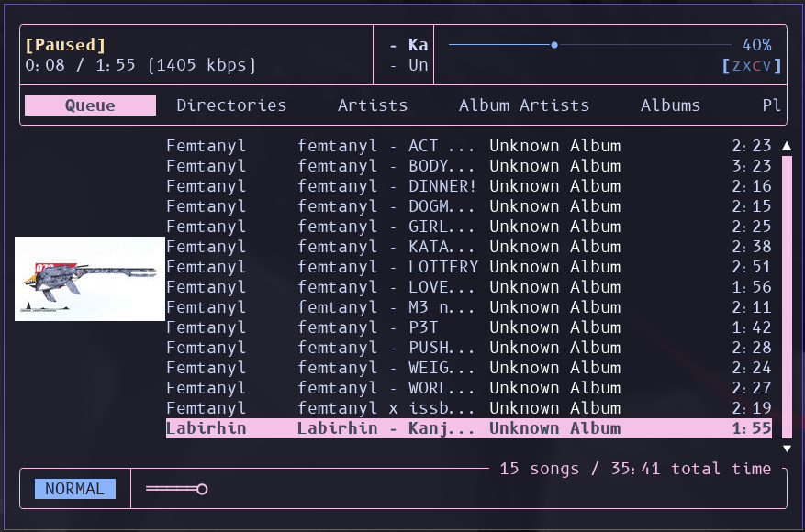The width and height of the screenshot is (805, 532).
Task: Select the femtanyl - GIRL... row
Action: pos(469,227)
